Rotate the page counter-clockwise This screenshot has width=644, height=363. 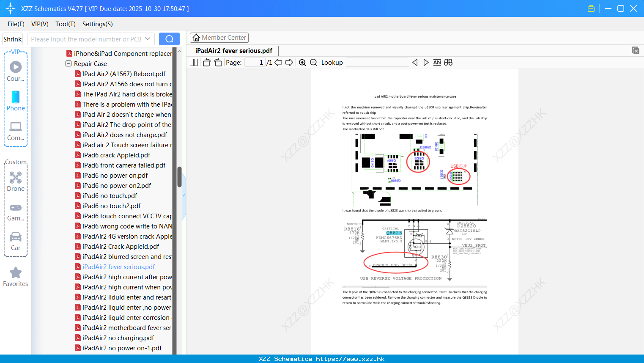tap(206, 62)
